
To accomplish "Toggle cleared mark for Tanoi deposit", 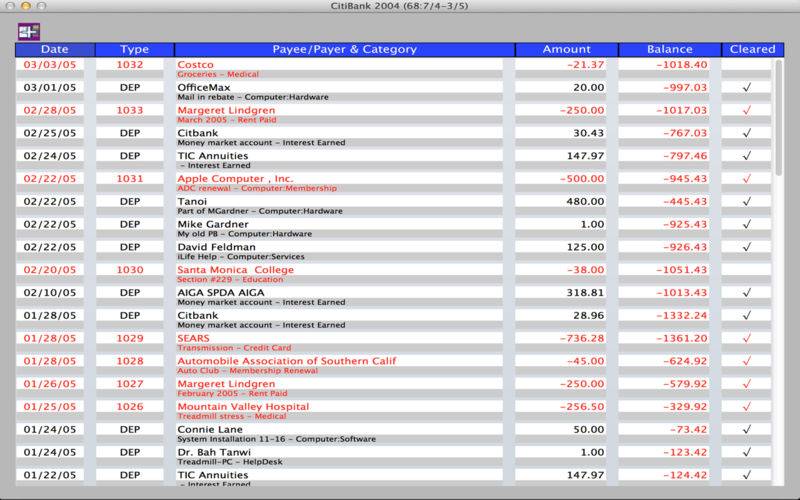I will click(746, 202).
